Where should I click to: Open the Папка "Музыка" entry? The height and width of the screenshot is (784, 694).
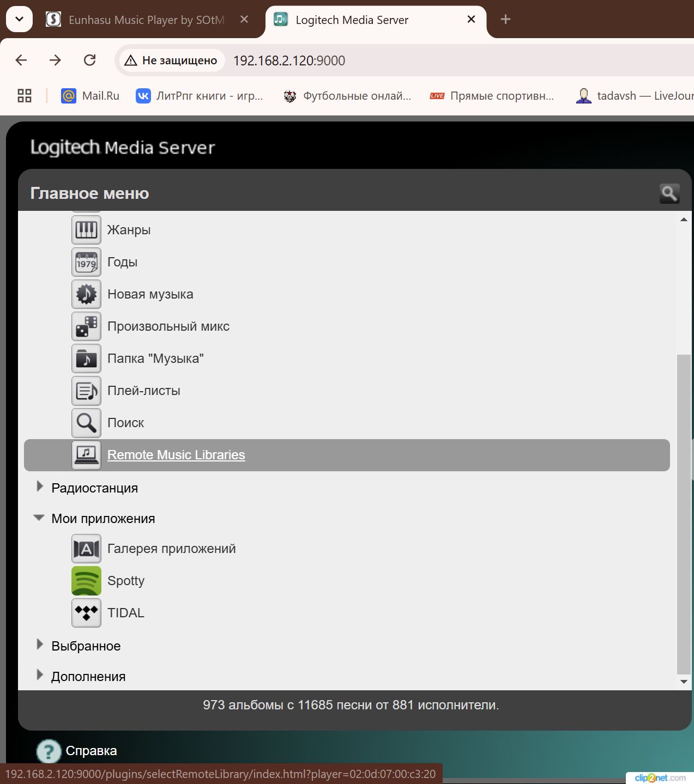[x=155, y=358]
